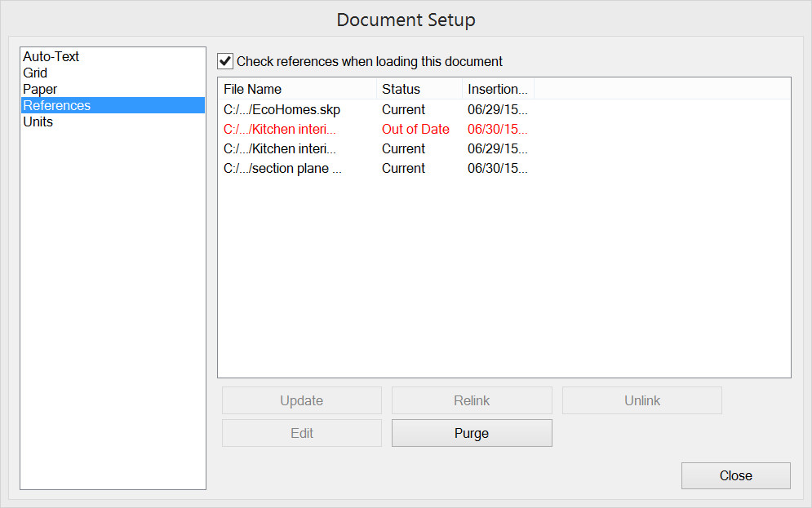Open the Auto-Text settings page
This screenshot has width=812, height=508.
point(51,56)
